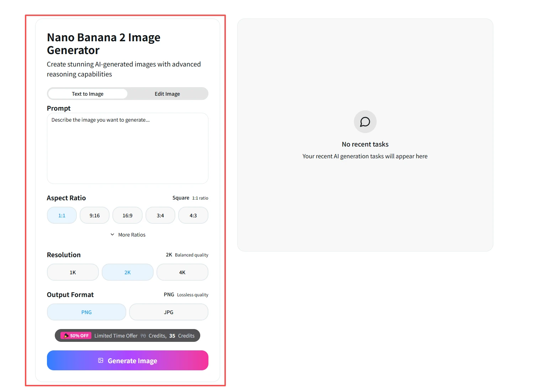Screen dimensions: 552x392
Task: Click the More Ratios chevron arrow
Action: click(x=112, y=234)
